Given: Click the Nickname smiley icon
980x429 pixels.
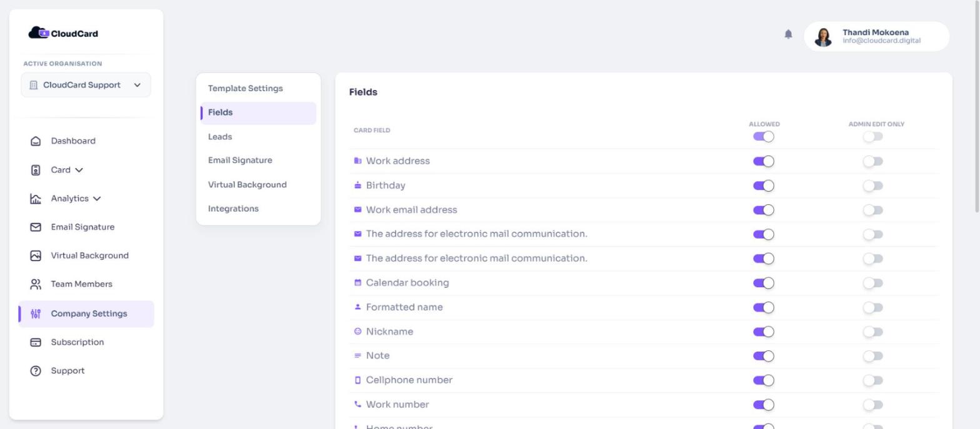Looking at the screenshot, I should tap(357, 332).
